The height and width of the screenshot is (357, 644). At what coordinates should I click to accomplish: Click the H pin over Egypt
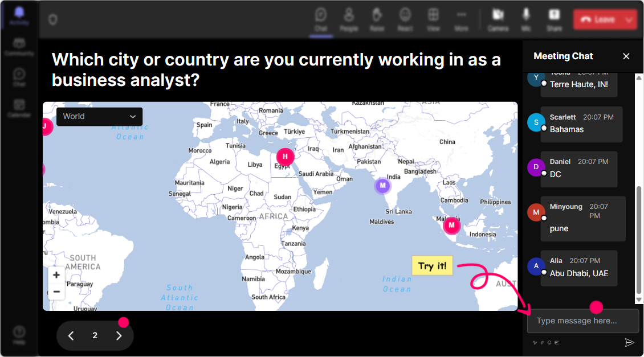pyautogui.click(x=285, y=157)
